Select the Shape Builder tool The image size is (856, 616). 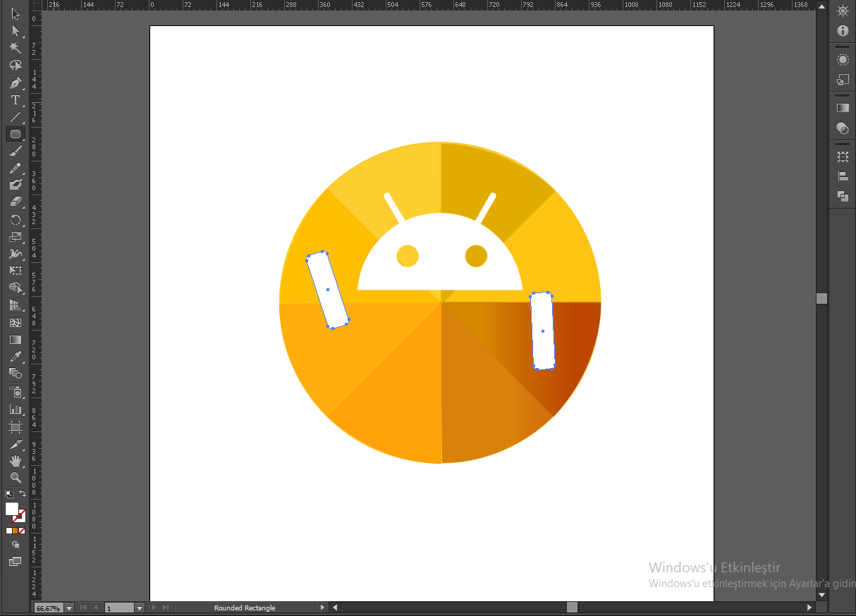(x=15, y=288)
